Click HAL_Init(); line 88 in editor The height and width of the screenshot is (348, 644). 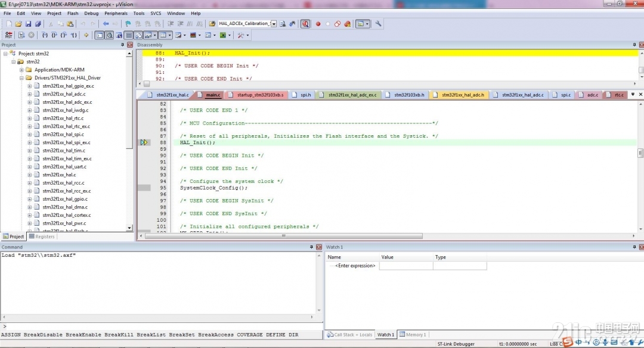tap(197, 142)
